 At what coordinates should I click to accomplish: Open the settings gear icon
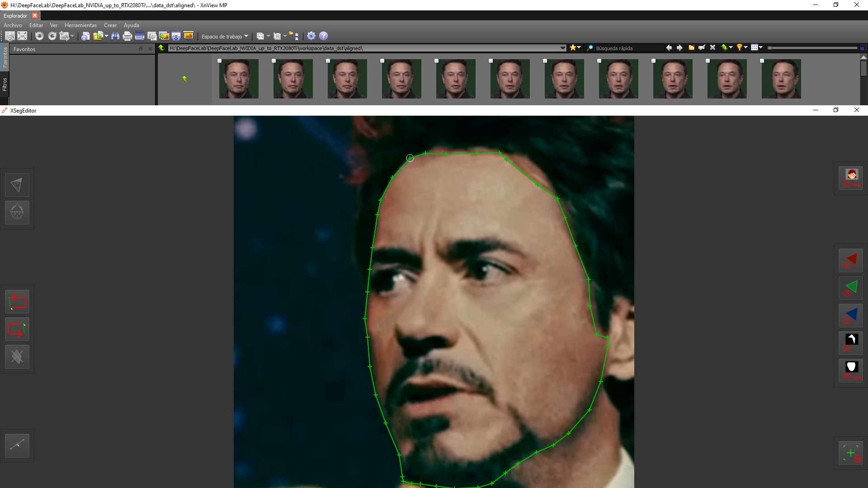click(x=311, y=36)
